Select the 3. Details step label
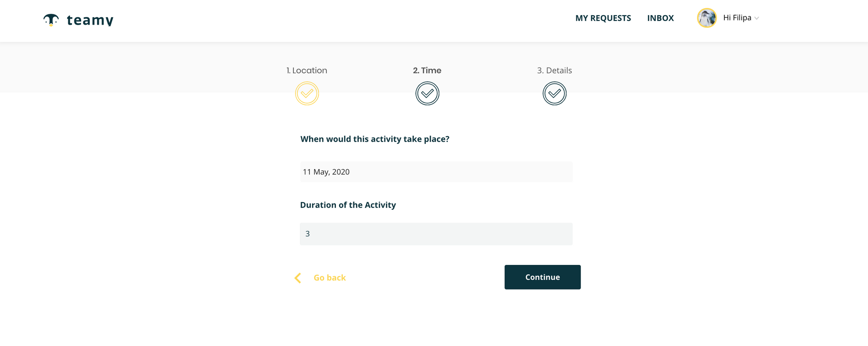Viewport: 868px width, 346px height. click(554, 70)
